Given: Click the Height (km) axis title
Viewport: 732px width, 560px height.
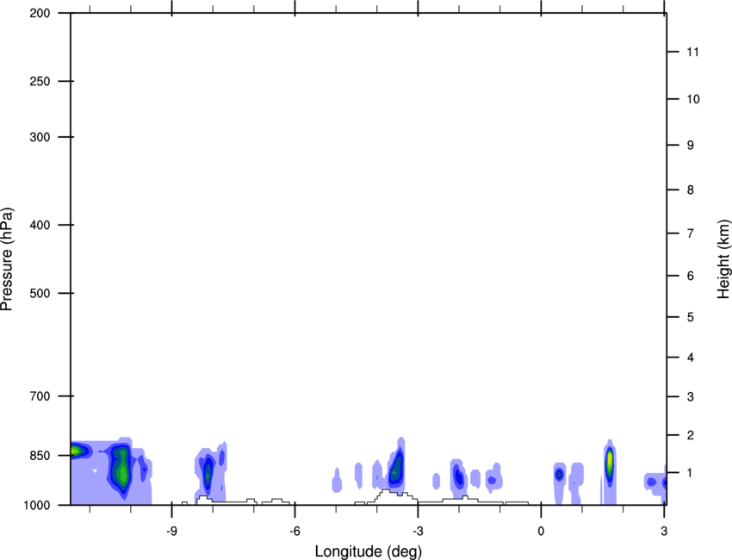Looking at the screenshot, I should pyautogui.click(x=723, y=259).
